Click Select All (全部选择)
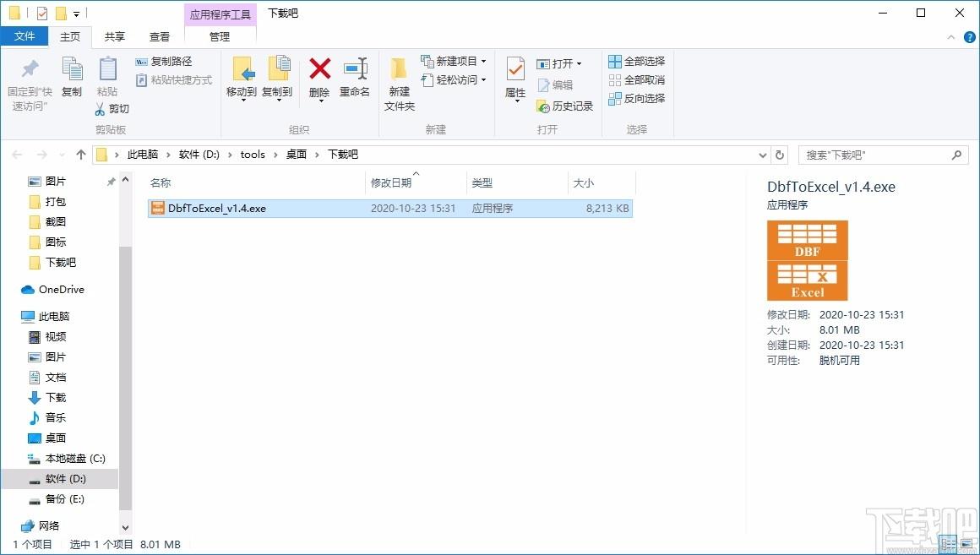Image resolution: width=980 pixels, height=555 pixels. click(x=637, y=62)
